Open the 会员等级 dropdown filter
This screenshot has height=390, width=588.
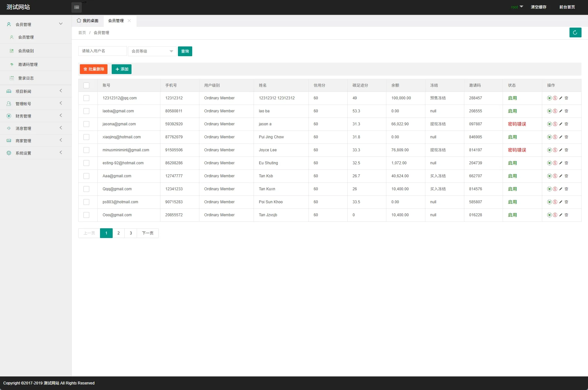coord(152,51)
